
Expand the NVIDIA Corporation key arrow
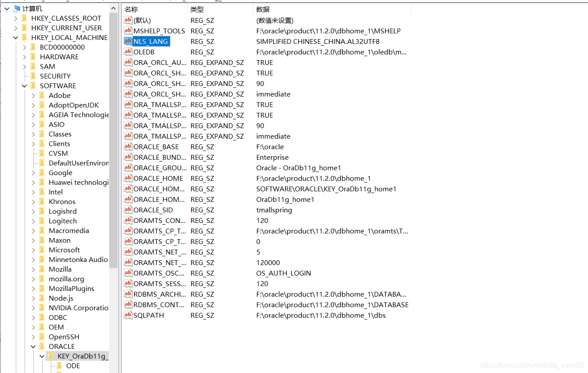pos(33,308)
